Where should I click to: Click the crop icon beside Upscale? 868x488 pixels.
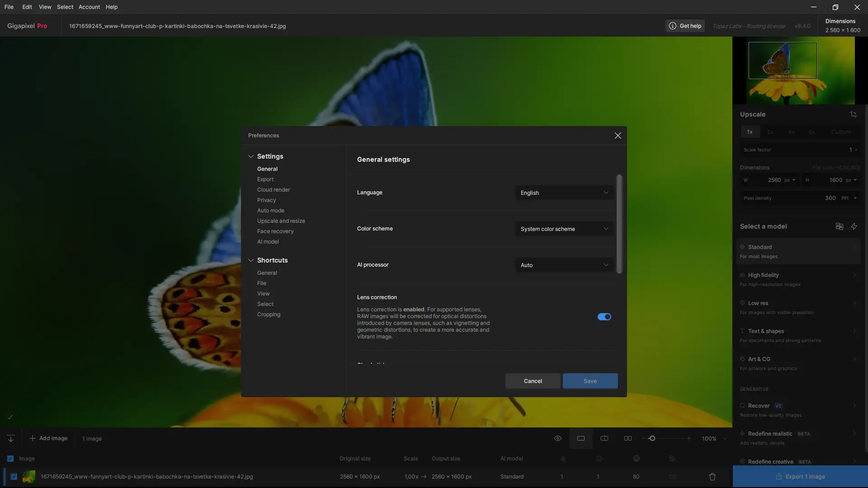[853, 114]
